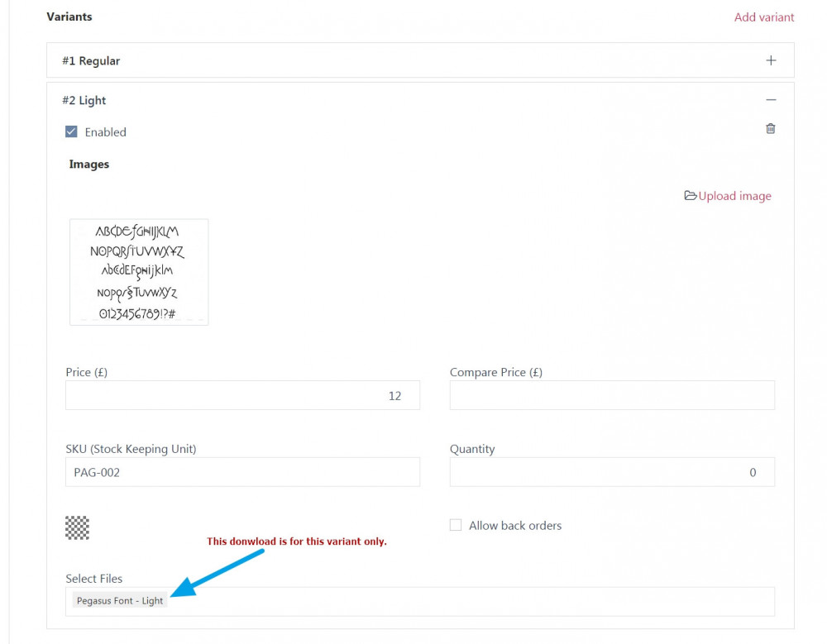Select the Pegasus Font - Light file tag
The image size is (827, 644).
pyautogui.click(x=120, y=601)
